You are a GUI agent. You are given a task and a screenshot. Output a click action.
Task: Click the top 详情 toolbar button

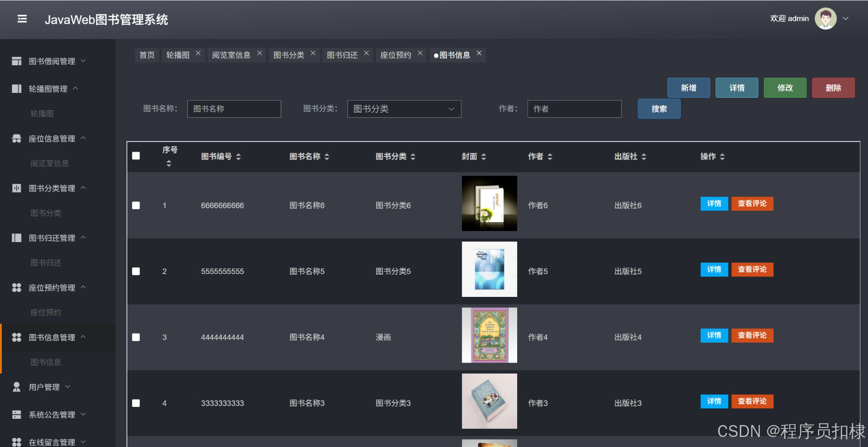(737, 88)
